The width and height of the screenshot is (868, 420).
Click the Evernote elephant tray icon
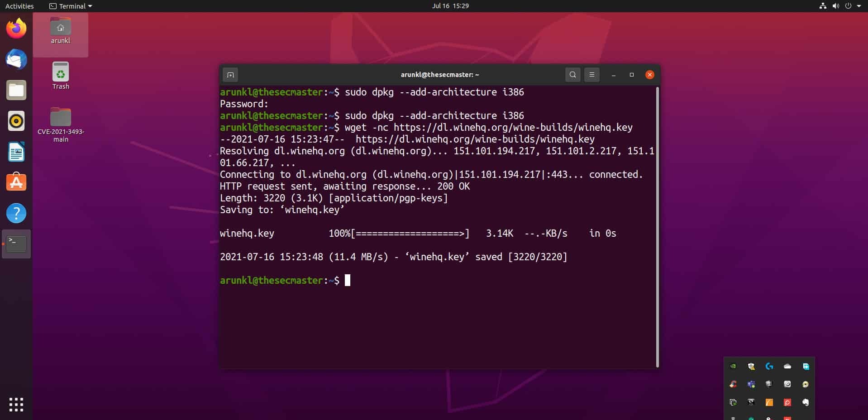coord(806,402)
